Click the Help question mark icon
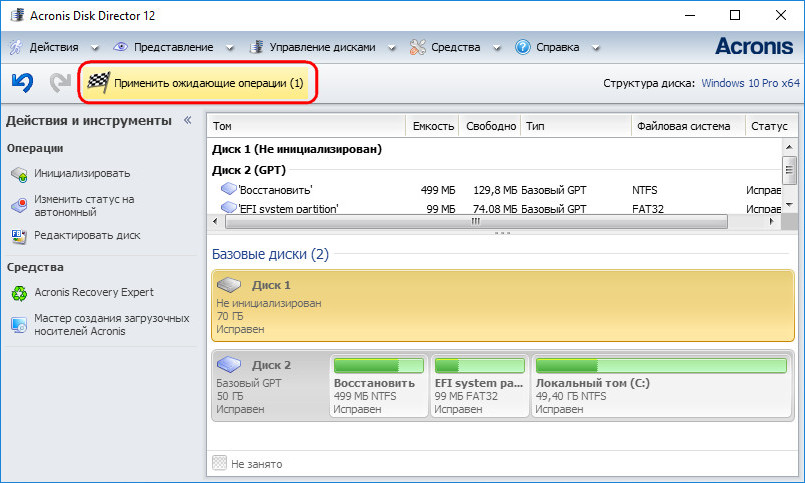This screenshot has width=805, height=483. [x=523, y=47]
